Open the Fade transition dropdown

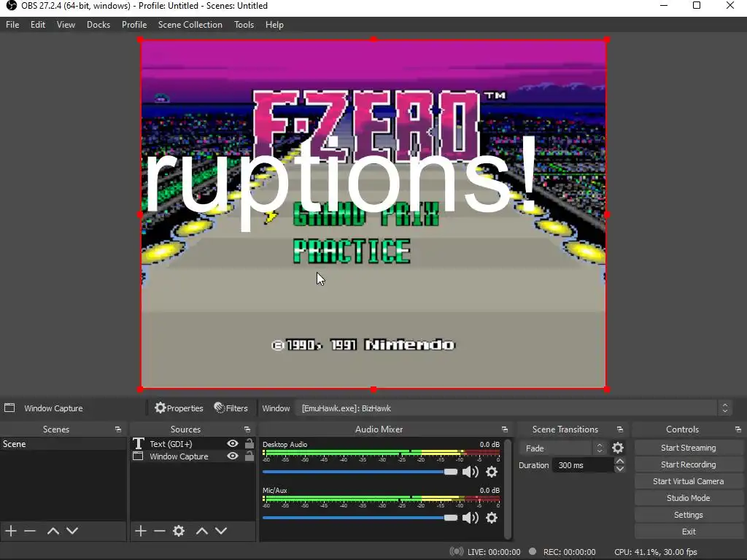pyautogui.click(x=563, y=448)
